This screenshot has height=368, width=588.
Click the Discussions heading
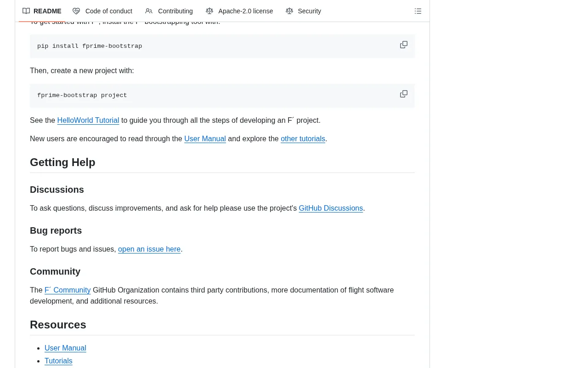(x=57, y=190)
